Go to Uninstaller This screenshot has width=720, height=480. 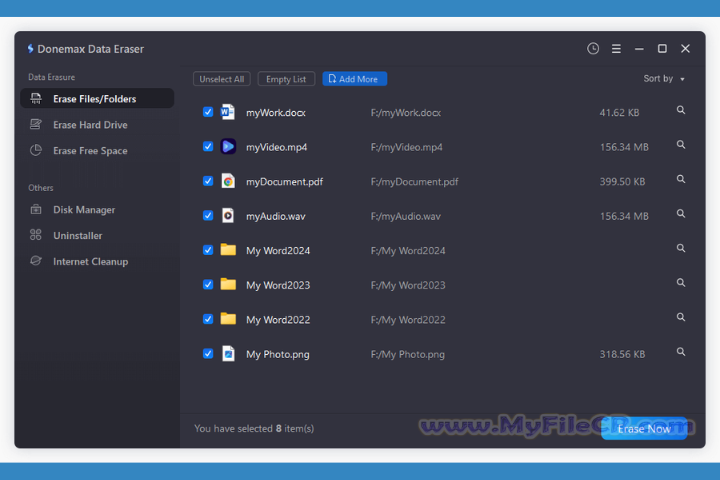click(x=97, y=235)
